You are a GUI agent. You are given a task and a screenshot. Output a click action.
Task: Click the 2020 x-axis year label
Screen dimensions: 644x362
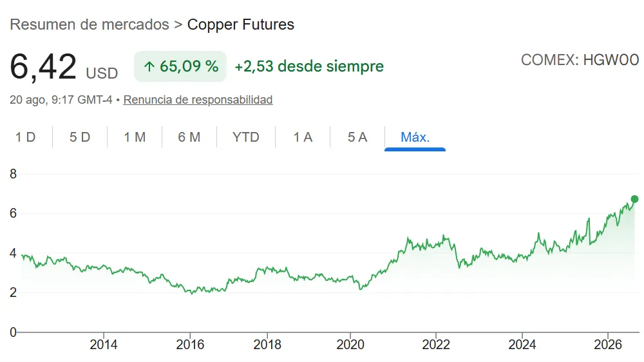tap(350, 344)
